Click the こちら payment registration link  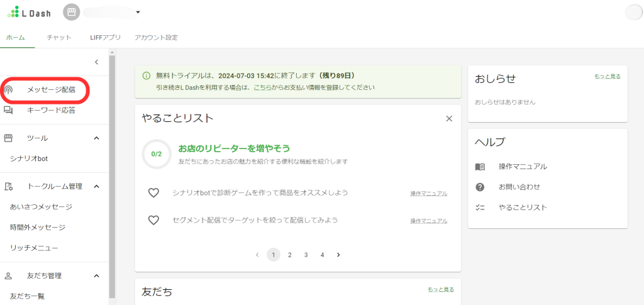264,87
